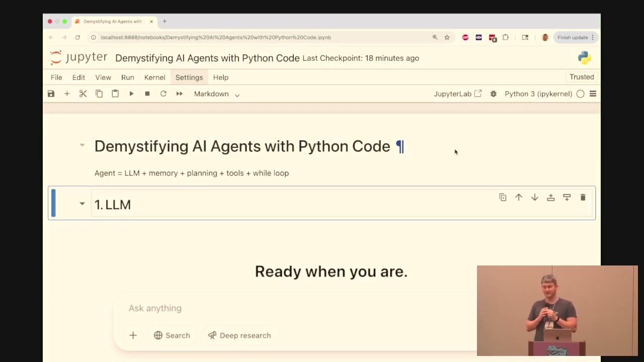Image resolution: width=644 pixels, height=362 pixels.
Task: Reload the page in browser
Action: point(77,37)
